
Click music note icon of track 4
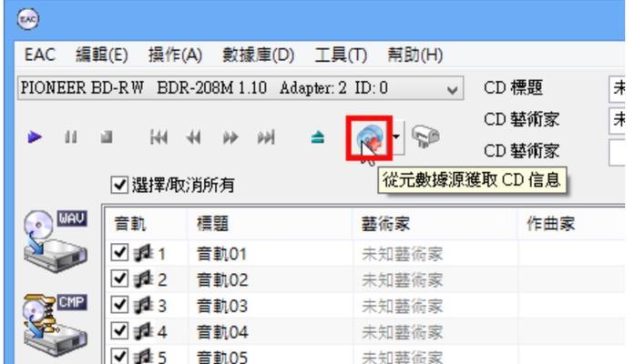[144, 331]
